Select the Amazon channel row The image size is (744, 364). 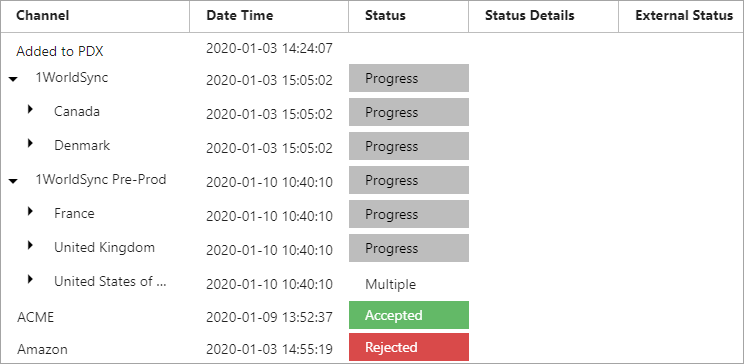(x=372, y=348)
